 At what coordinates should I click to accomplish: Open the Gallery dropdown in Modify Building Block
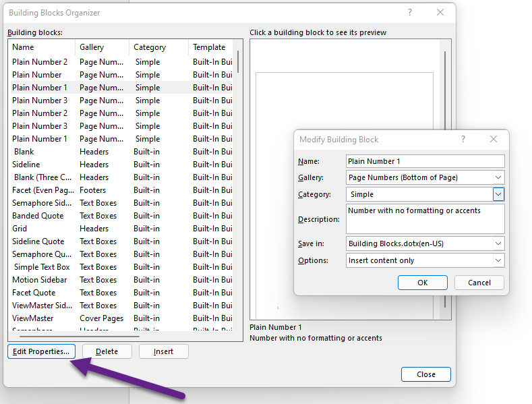click(x=498, y=177)
